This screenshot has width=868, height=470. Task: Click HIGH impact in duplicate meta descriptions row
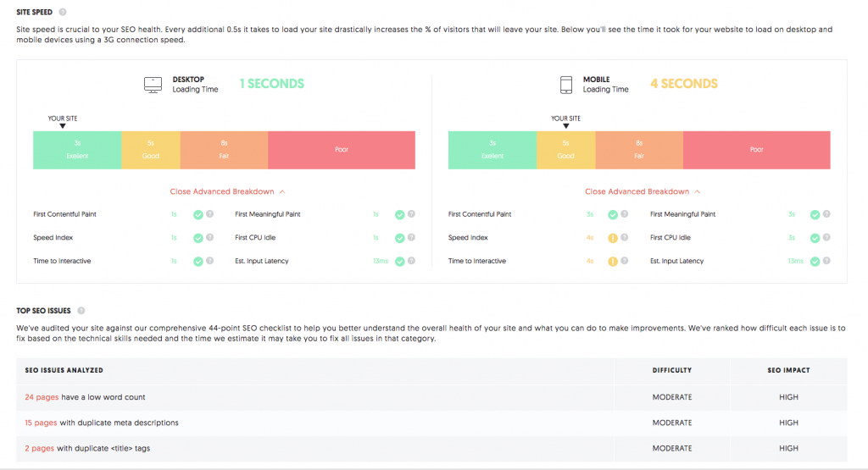pos(788,423)
